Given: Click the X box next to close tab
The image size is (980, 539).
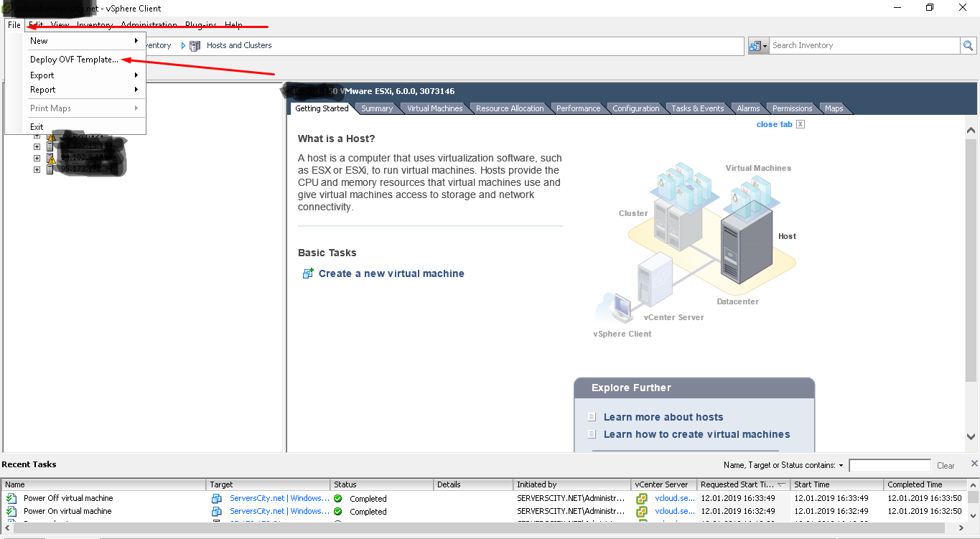Looking at the screenshot, I should pos(801,124).
